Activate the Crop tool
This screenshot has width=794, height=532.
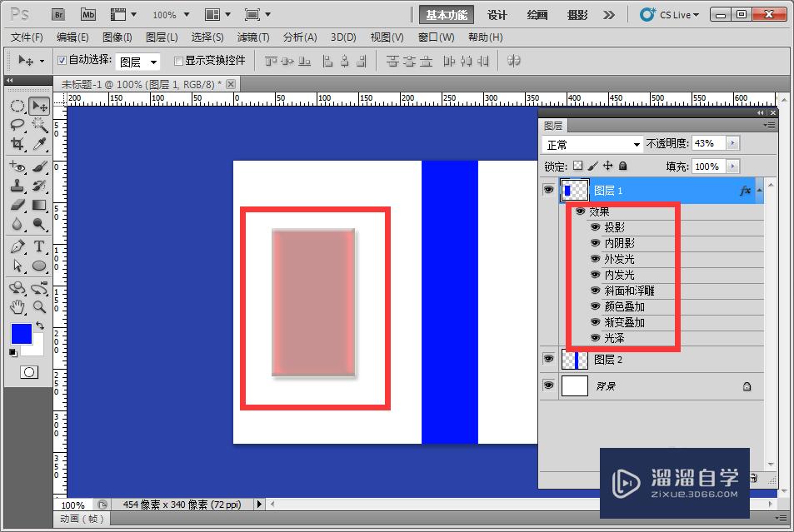click(x=17, y=144)
